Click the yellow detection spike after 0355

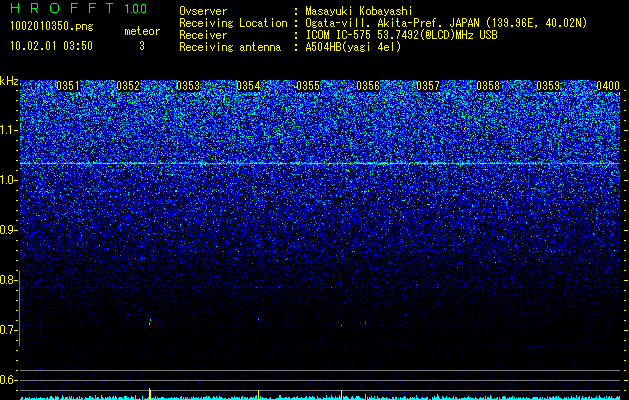(341, 394)
